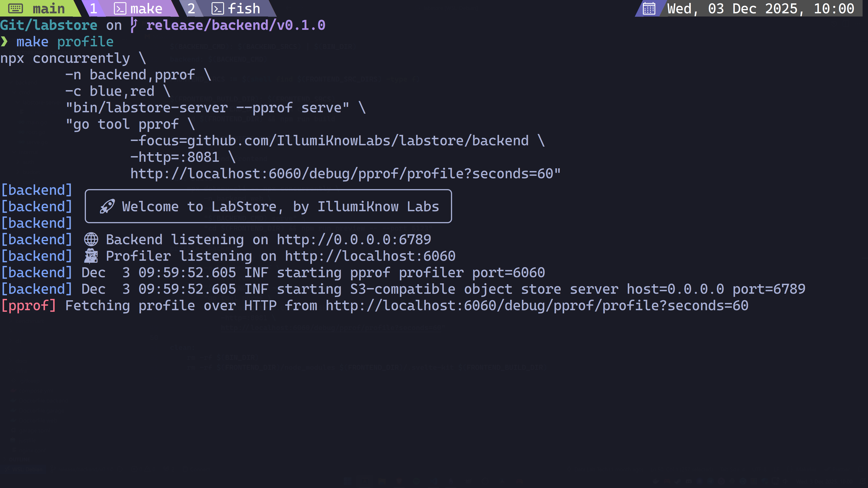This screenshot has height=488, width=868.
Task: Open the backend URL http://0.0.0.0:6789
Action: [354, 239]
